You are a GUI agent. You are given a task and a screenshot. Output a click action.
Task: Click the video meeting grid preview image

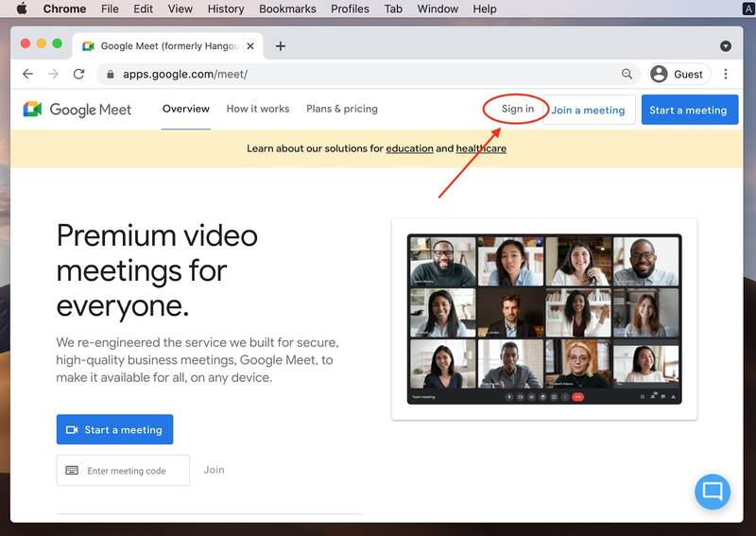[x=544, y=319]
